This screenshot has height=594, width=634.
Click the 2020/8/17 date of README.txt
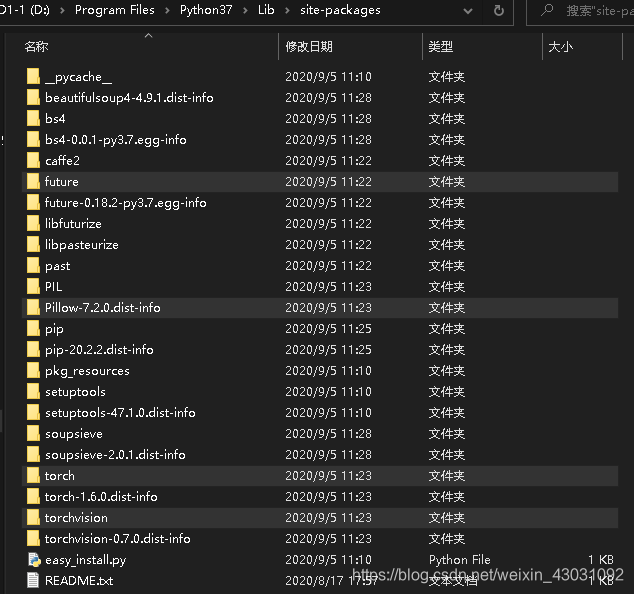coord(331,581)
